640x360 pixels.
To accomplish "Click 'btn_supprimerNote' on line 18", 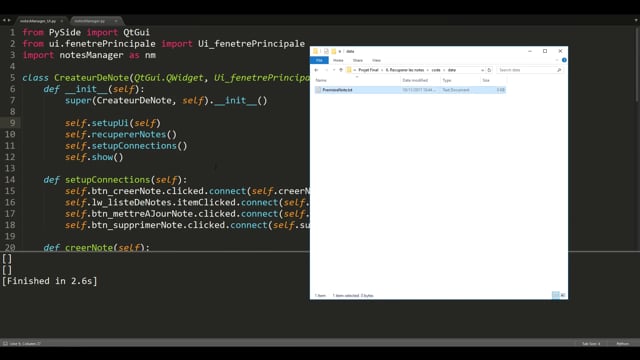I will [x=137, y=225].
